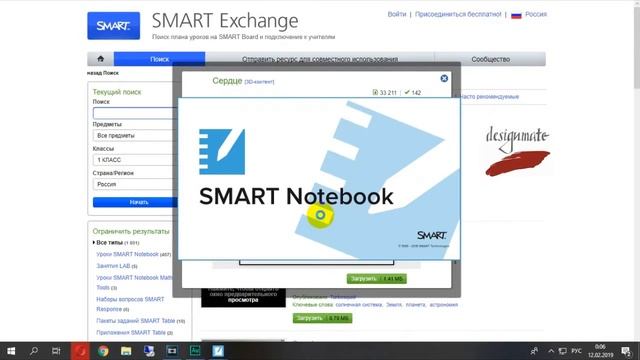This screenshot has height=360, width=640.
Task: Filter by Наборы вопросов SMART Response
Action: click(x=130, y=304)
